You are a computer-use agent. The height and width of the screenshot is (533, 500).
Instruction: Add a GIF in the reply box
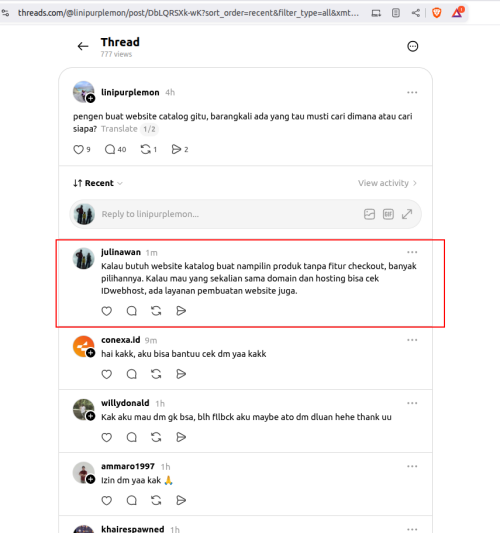pos(388,214)
